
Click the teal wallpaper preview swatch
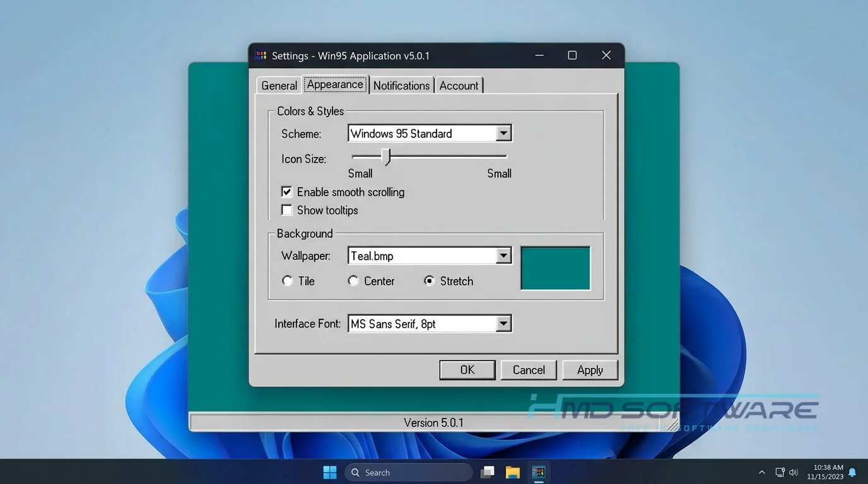pyautogui.click(x=555, y=268)
